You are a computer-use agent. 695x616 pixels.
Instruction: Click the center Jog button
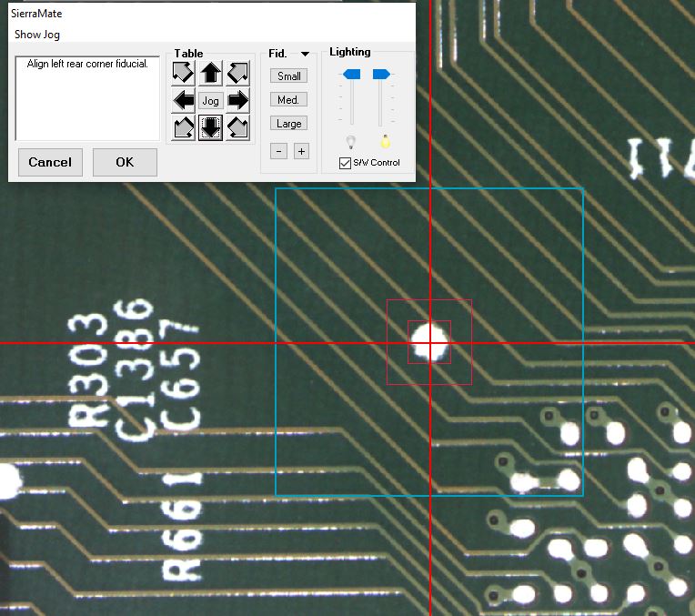[210, 100]
